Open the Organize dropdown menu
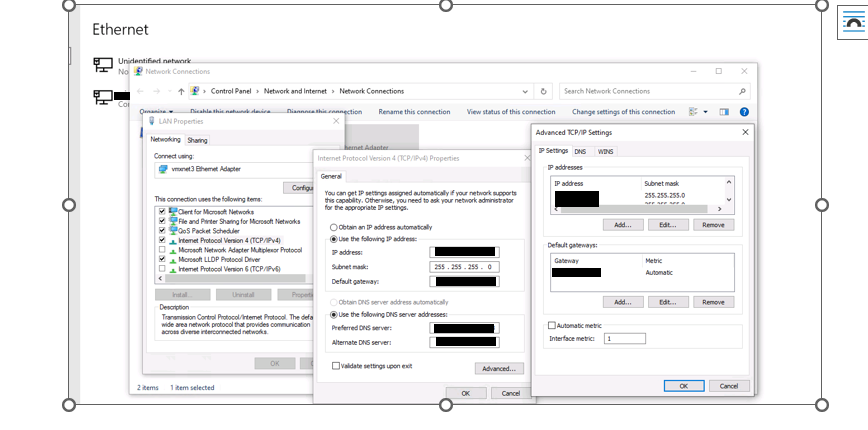Image resolution: width=868 pixels, height=430 pixels. pyautogui.click(x=155, y=112)
